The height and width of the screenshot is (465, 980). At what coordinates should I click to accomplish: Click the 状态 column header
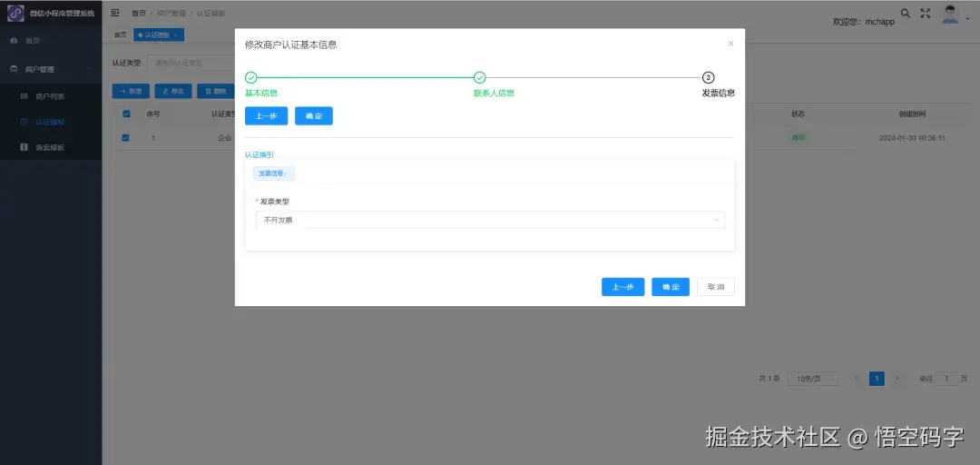tap(798, 114)
